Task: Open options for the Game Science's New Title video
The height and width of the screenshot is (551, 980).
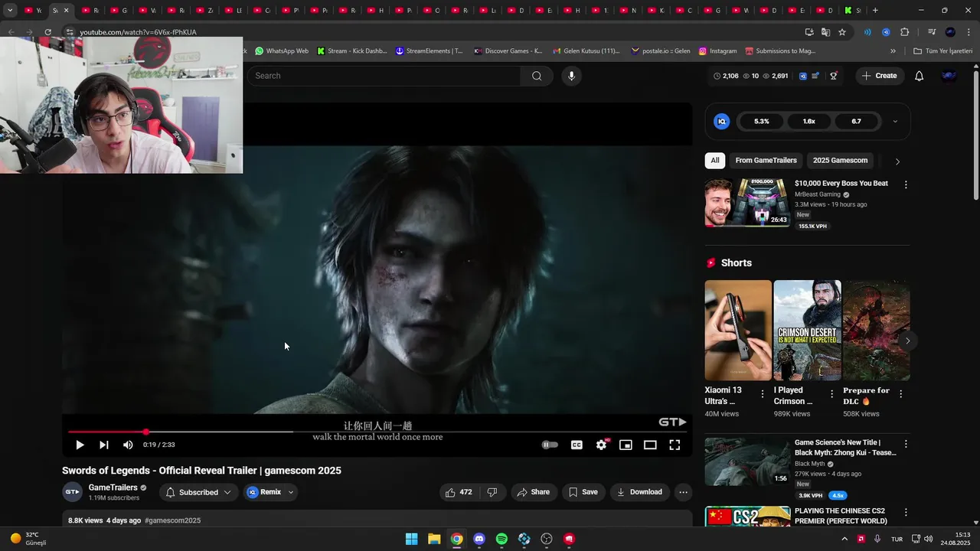Action: (906, 444)
